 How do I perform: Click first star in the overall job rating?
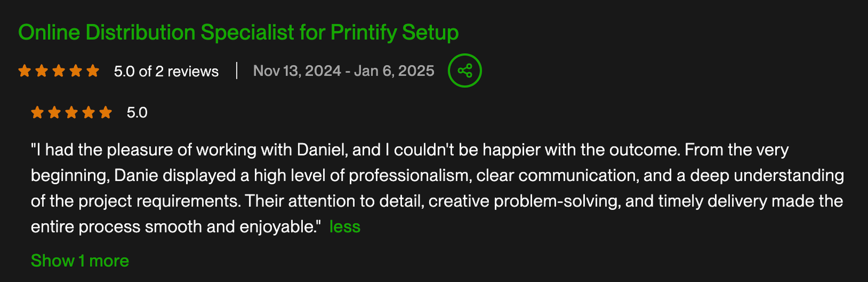(24, 71)
